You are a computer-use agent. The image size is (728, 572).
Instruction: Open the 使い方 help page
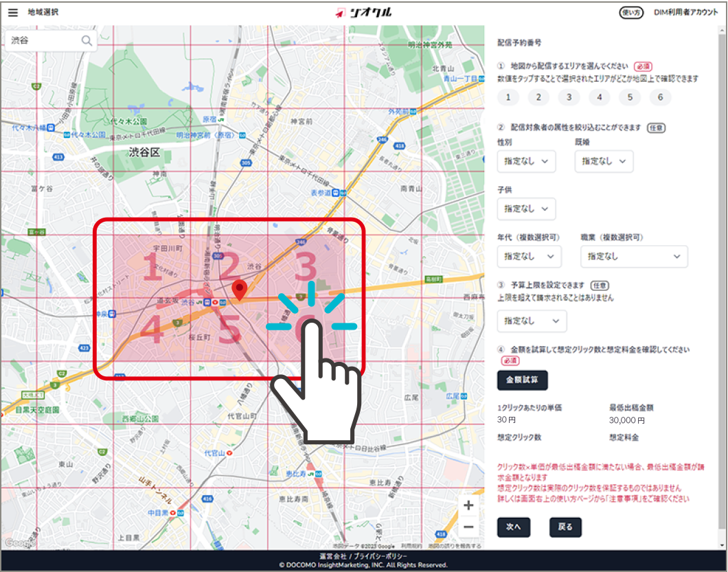point(632,12)
